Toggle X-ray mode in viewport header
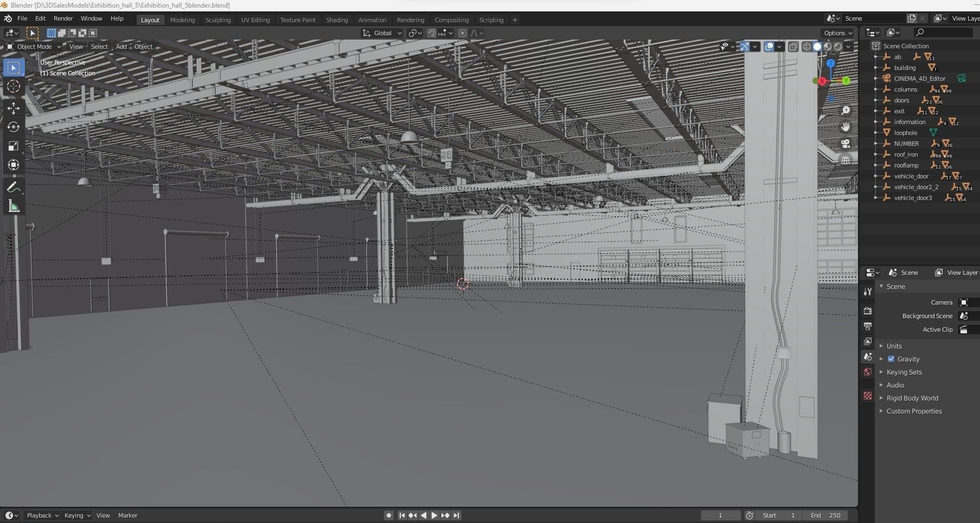 point(793,47)
